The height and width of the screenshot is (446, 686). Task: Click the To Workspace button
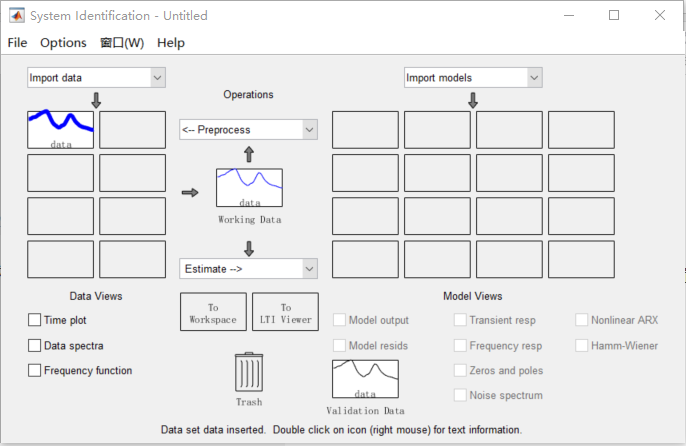[x=213, y=312]
